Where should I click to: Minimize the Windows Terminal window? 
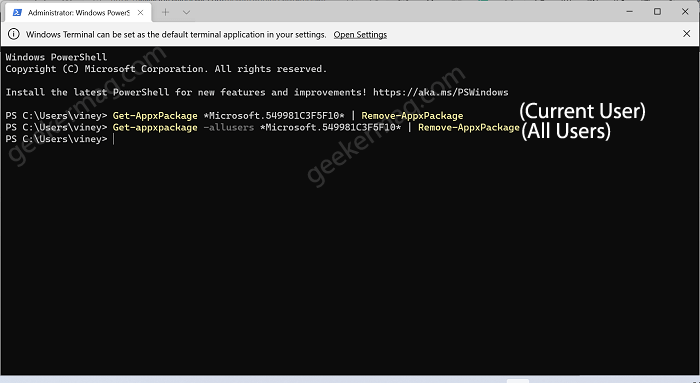tap(629, 12)
